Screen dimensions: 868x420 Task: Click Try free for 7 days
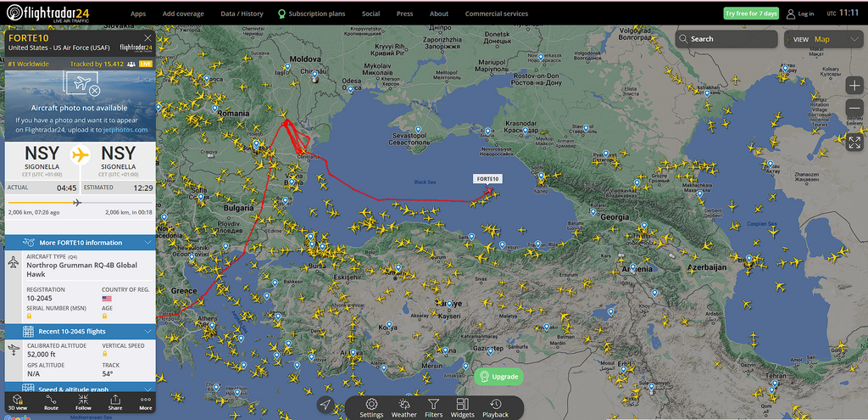tap(751, 14)
